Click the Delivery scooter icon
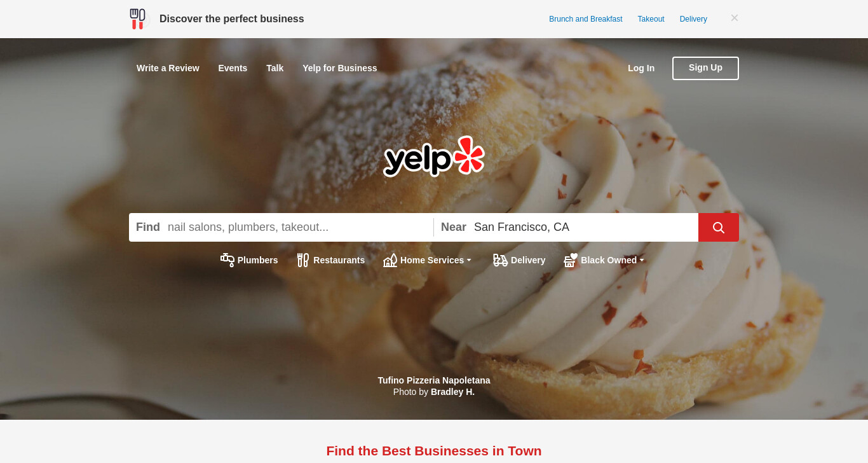The image size is (868, 463). click(x=501, y=260)
